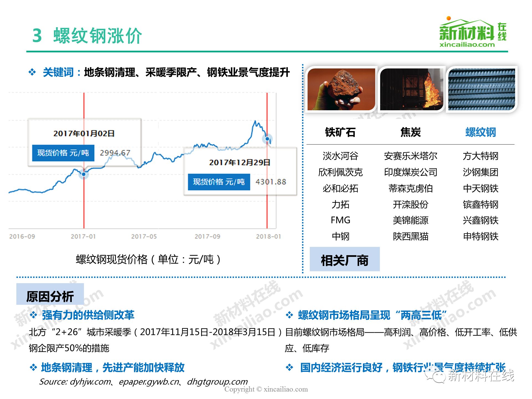Screen dimensions: 532x399
Task: Click the axis label 2016-09
Action: pos(22,236)
